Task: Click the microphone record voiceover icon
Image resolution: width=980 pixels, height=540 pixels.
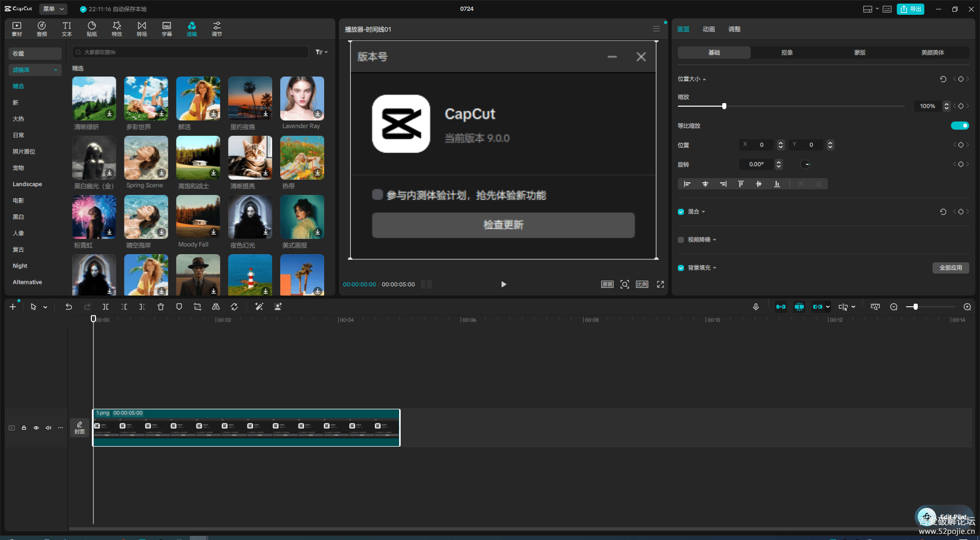Action: (x=756, y=307)
